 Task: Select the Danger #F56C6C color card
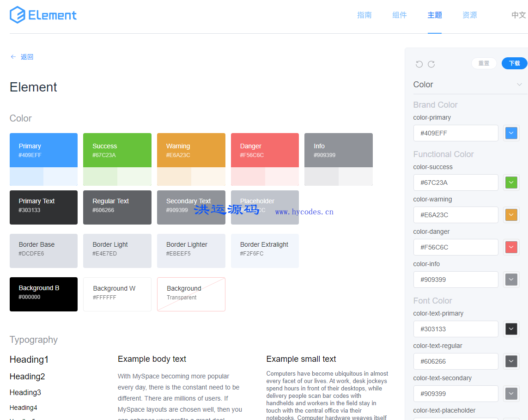tap(265, 159)
